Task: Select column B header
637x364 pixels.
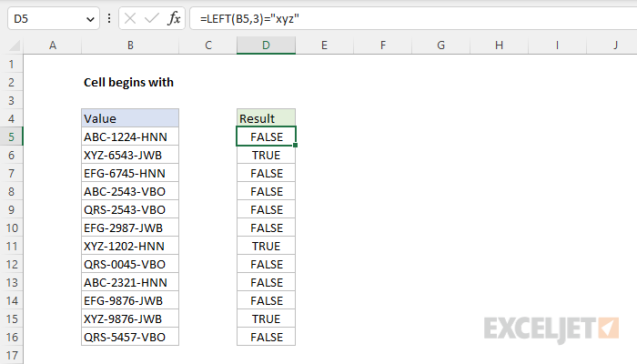Action: [130, 45]
